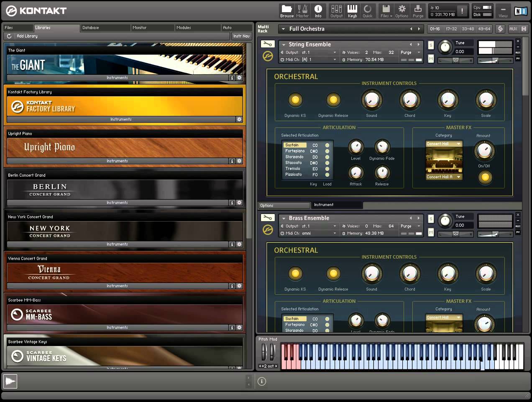
Task: Click the String Ensemble instrument logo icon
Action: click(x=268, y=56)
